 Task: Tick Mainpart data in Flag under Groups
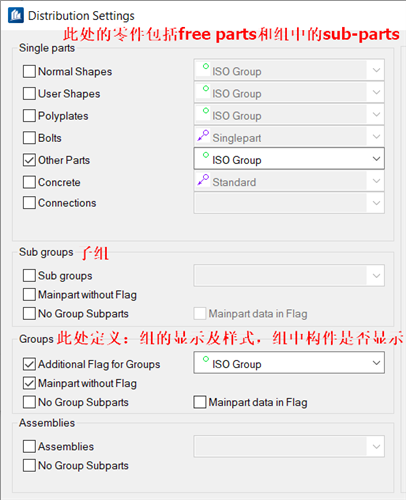[x=200, y=402]
